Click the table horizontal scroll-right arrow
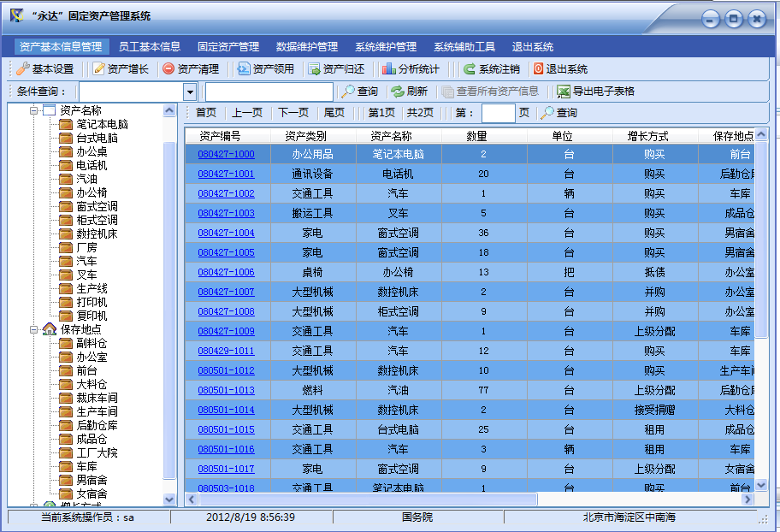Screen dimensions: 780x532 747,499
